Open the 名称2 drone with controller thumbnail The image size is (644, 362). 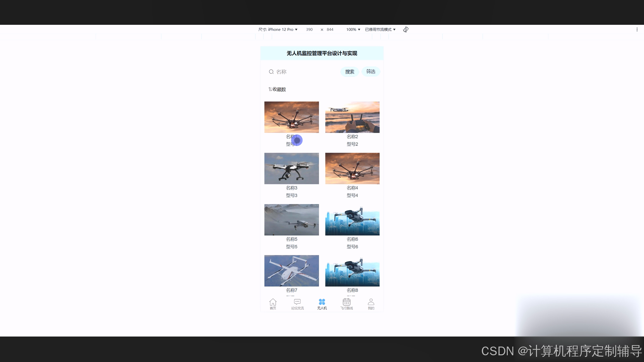click(352, 117)
